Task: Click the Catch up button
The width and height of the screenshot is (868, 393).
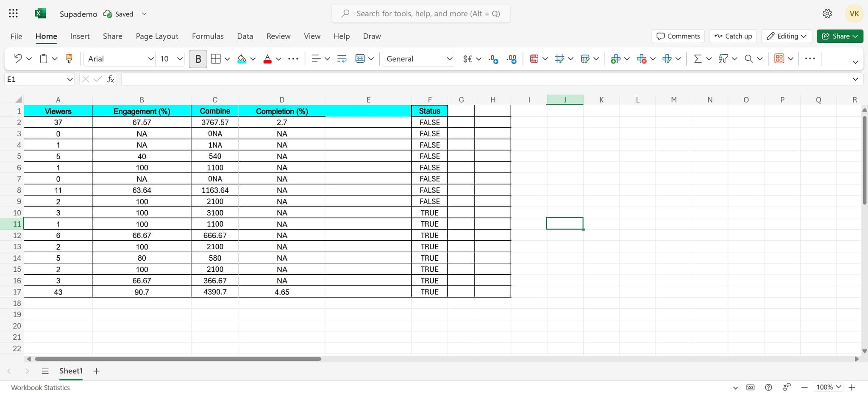Action: [x=733, y=36]
